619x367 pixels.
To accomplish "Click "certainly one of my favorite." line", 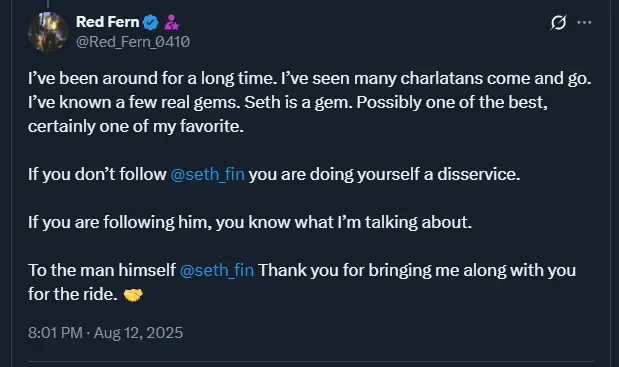I will pos(136,126).
